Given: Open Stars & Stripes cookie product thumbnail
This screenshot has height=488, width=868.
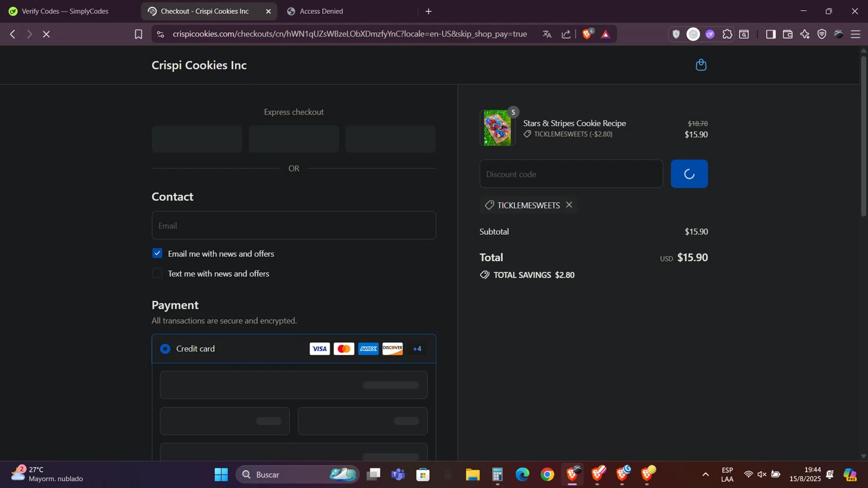Looking at the screenshot, I should [x=498, y=128].
